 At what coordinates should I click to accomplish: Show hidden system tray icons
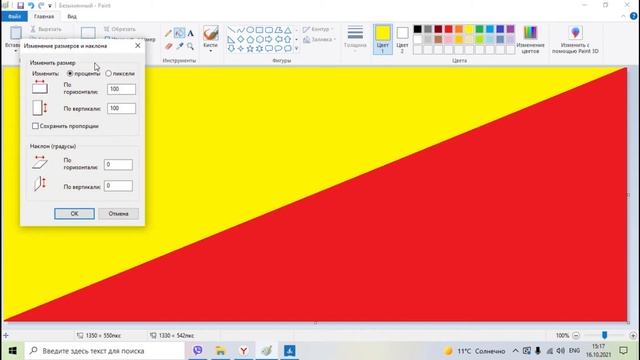pos(515,351)
